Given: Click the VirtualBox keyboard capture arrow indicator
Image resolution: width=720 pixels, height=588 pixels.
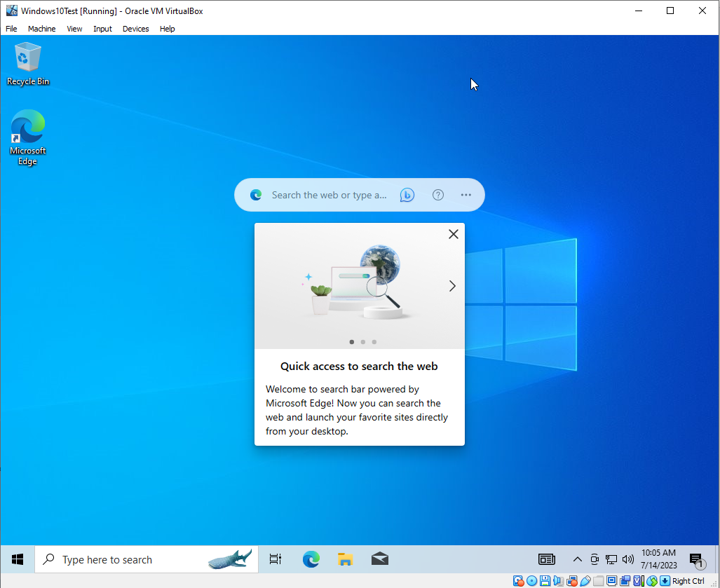Looking at the screenshot, I should click(x=665, y=581).
